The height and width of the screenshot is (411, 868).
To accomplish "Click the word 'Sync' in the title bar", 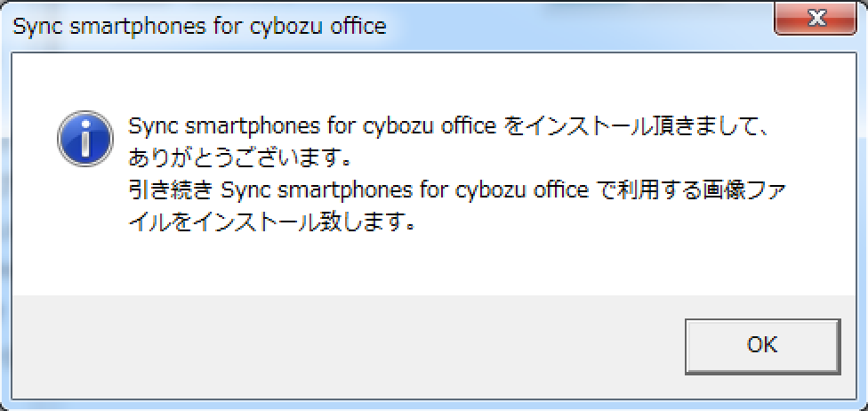I will coord(35,26).
